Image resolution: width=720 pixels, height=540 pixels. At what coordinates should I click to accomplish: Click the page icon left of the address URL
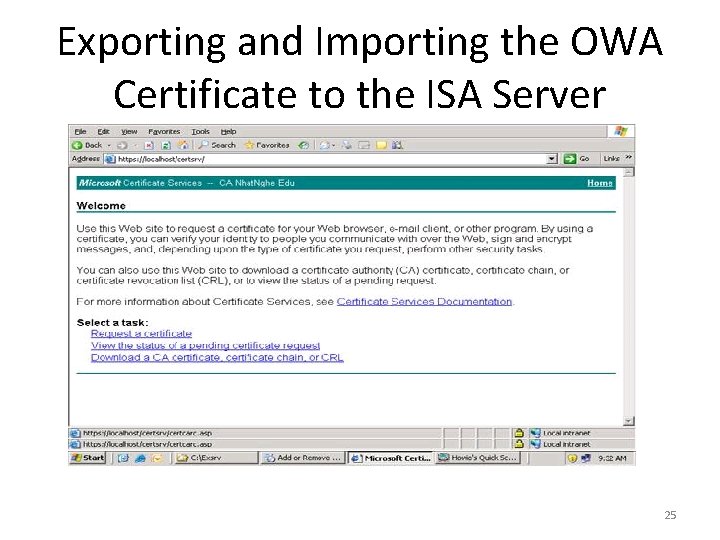click(x=110, y=159)
